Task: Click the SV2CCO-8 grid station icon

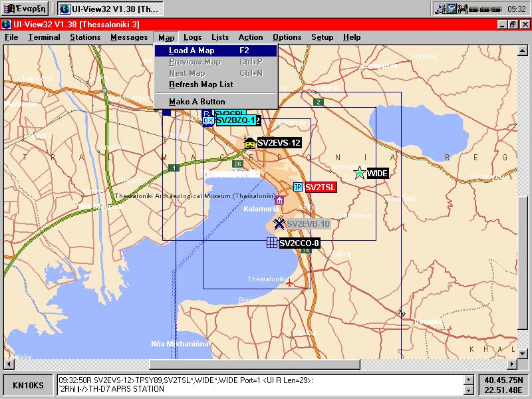Action: [x=272, y=243]
